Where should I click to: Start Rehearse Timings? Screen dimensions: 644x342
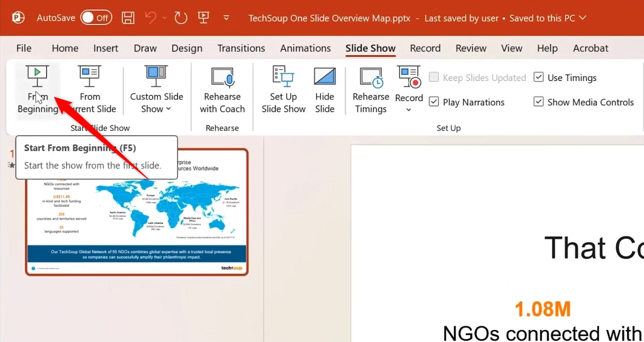(371, 90)
